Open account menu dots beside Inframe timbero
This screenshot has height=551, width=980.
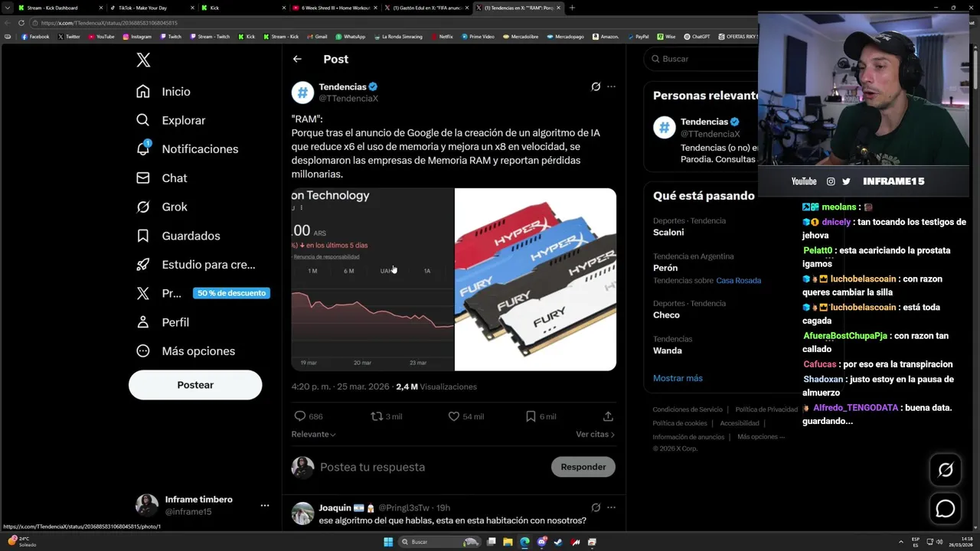(264, 505)
